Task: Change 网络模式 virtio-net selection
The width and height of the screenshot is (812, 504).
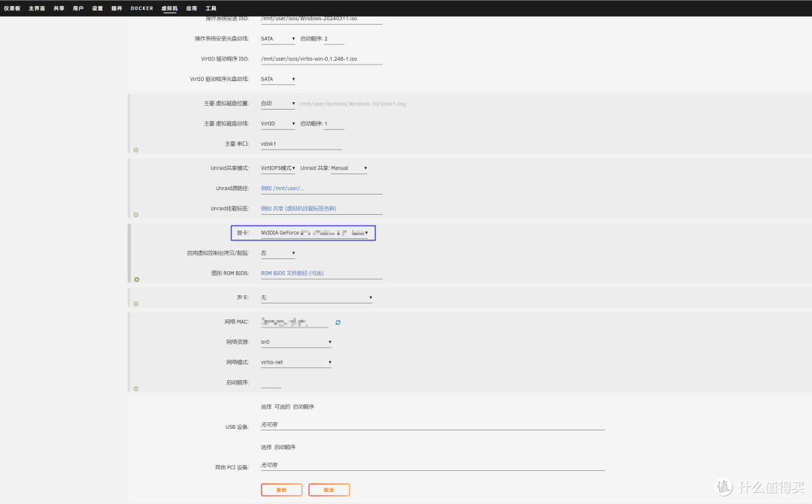Action: pos(295,362)
